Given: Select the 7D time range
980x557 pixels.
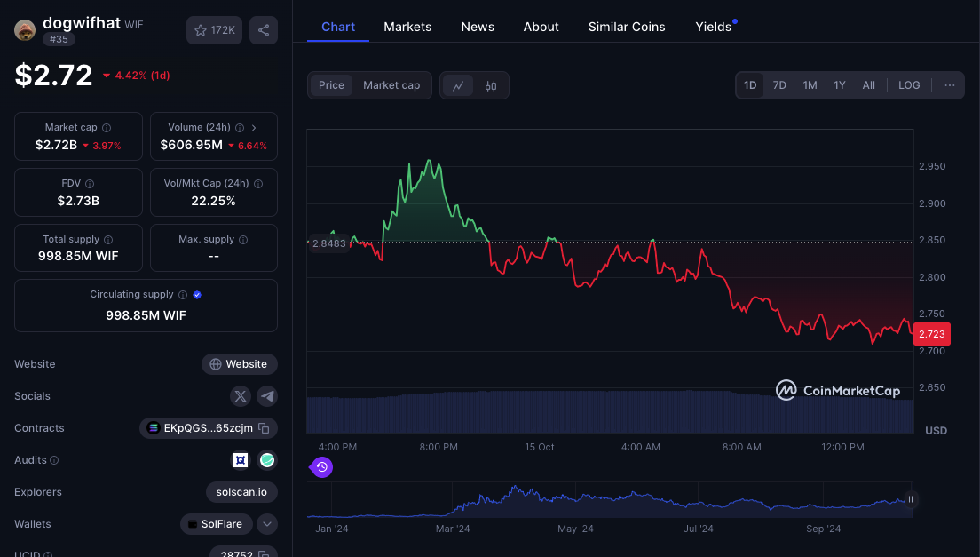Looking at the screenshot, I should pyautogui.click(x=779, y=85).
